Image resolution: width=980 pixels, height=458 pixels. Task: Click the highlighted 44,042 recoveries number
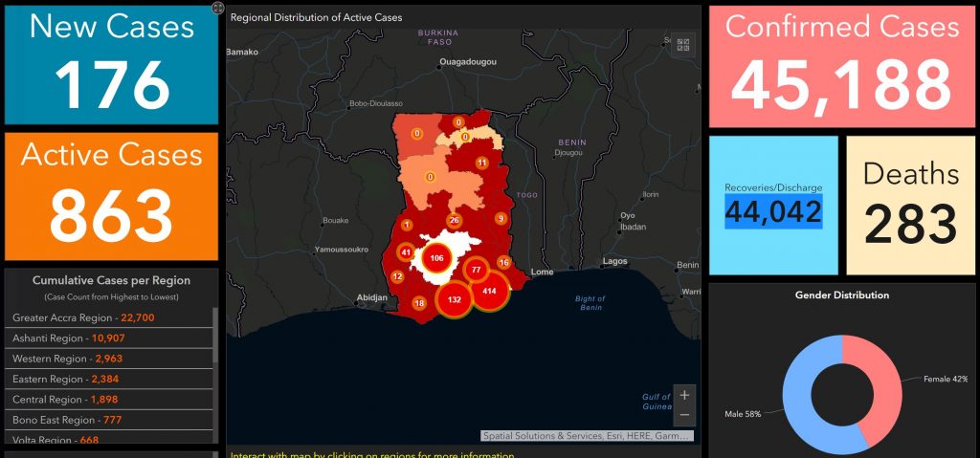coord(773,211)
